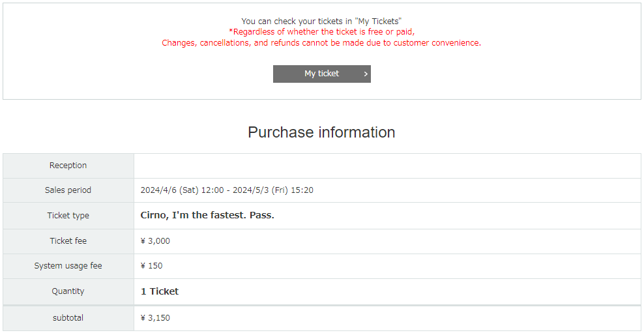644x335 pixels.
Task: Click the subtotal label cell
Action: click(x=68, y=318)
